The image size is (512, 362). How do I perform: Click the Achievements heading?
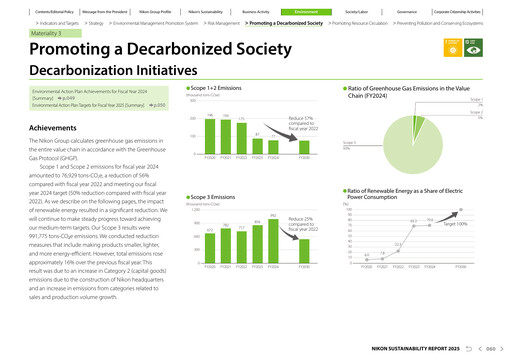[x=53, y=128]
